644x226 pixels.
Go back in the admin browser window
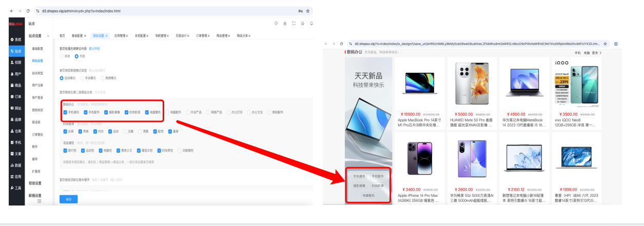[x=12, y=10]
